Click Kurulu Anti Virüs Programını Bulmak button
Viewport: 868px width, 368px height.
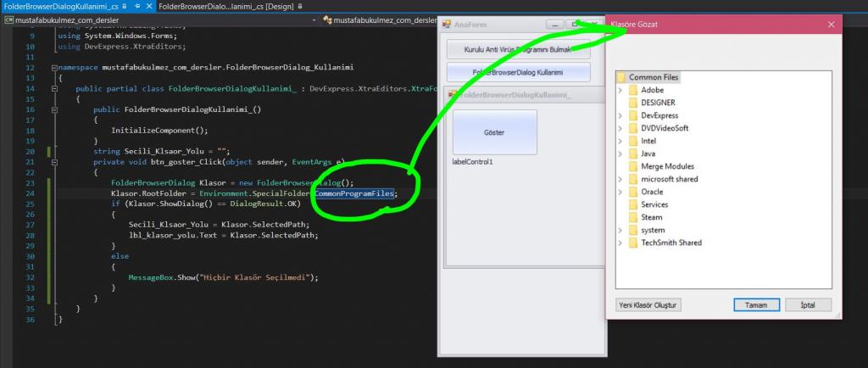point(518,49)
